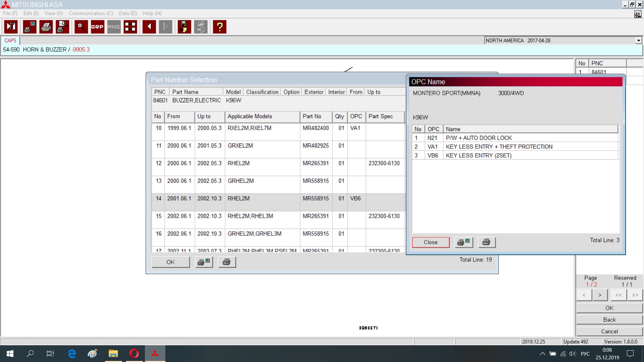Screen dimensions: 644x362
Task: Click the GRP group toolbar button
Action: pos(97,27)
